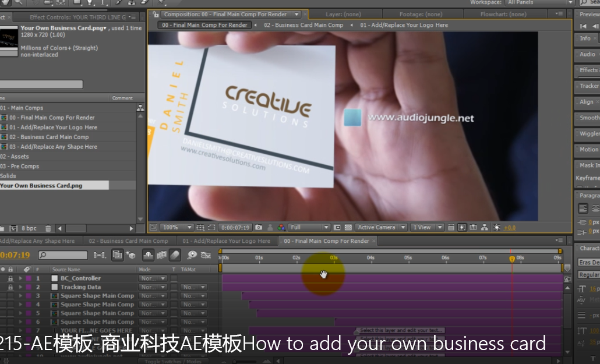Viewport: 600px width, 364px height.
Task: Toggle Draft 3D in the timeline
Action: click(130, 255)
